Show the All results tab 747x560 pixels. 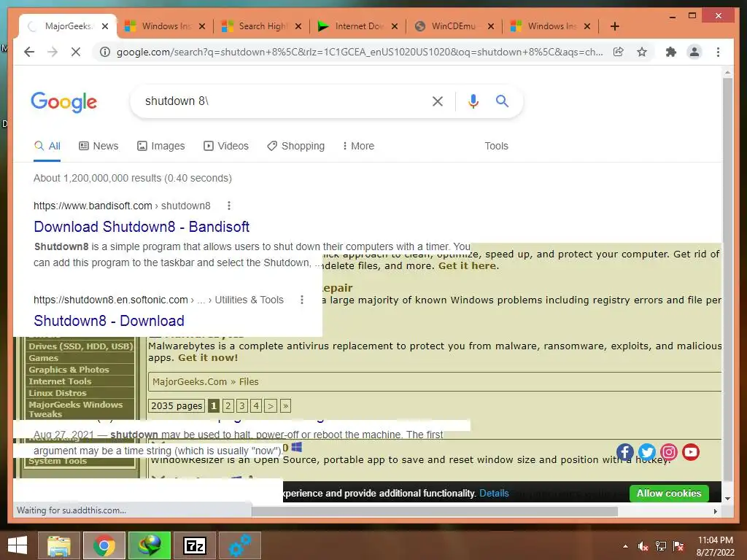coord(47,146)
